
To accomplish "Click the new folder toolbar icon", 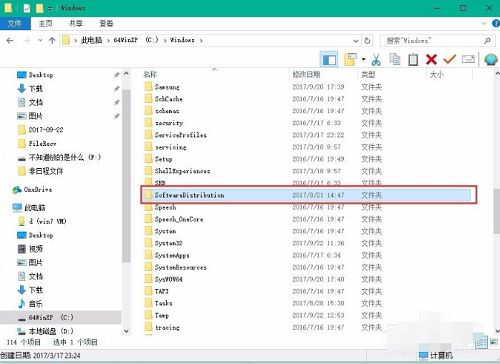I will pyautogui.click(x=350, y=60).
